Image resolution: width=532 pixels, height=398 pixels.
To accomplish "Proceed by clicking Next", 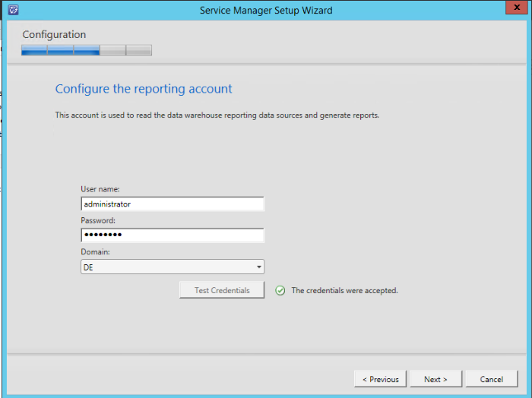I will tap(435, 379).
